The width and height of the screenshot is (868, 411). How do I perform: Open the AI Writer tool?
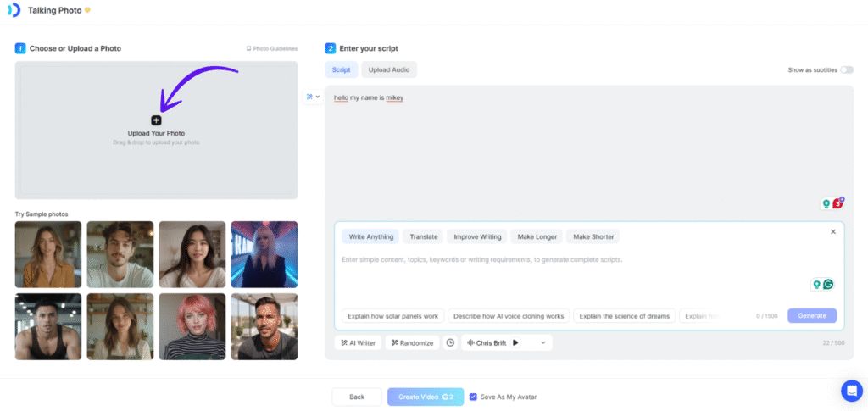click(x=359, y=343)
